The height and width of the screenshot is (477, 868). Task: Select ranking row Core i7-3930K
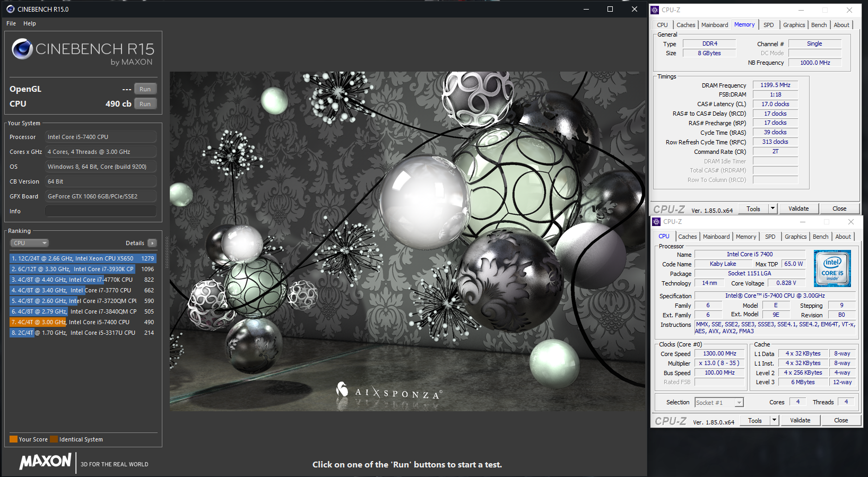(83, 269)
